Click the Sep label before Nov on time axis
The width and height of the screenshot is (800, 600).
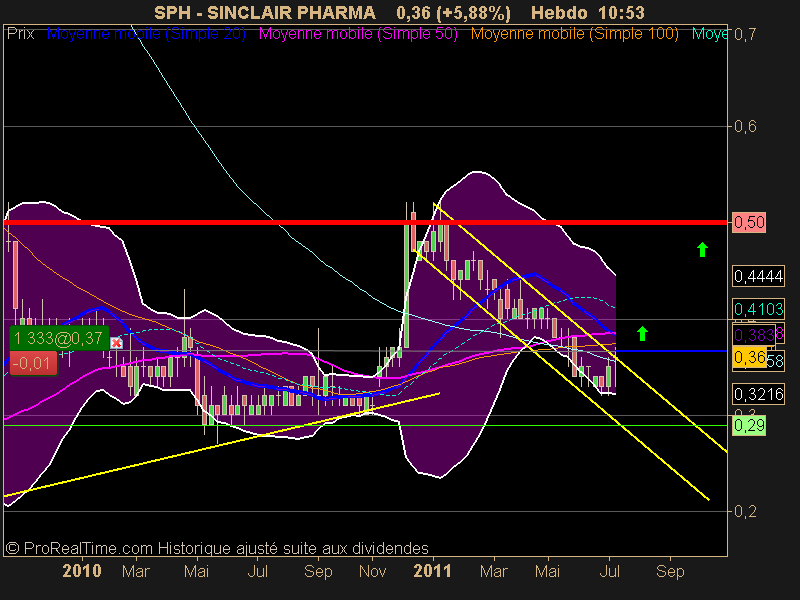318,571
